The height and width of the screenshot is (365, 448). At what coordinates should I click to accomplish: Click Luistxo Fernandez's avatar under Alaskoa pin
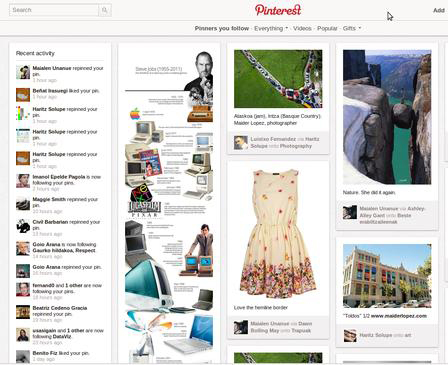click(x=241, y=143)
